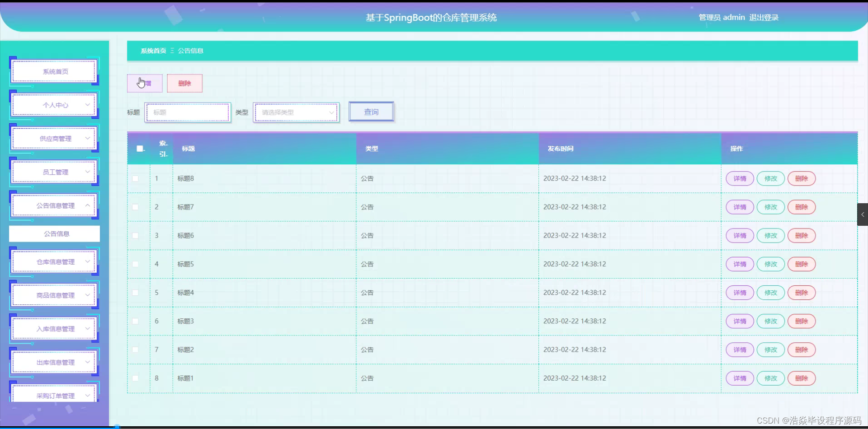Check the checkbox for row 标题4
This screenshot has width=868, height=429.
[x=136, y=293]
